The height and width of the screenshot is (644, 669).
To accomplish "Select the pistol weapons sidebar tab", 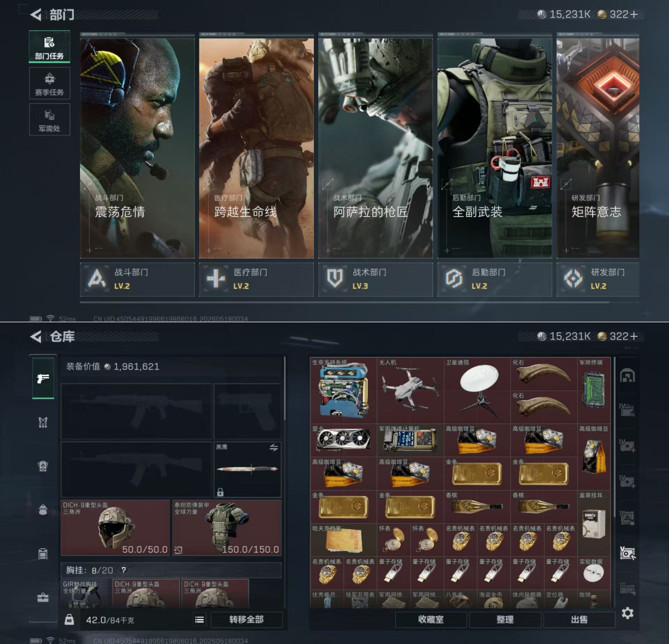I will (x=43, y=378).
